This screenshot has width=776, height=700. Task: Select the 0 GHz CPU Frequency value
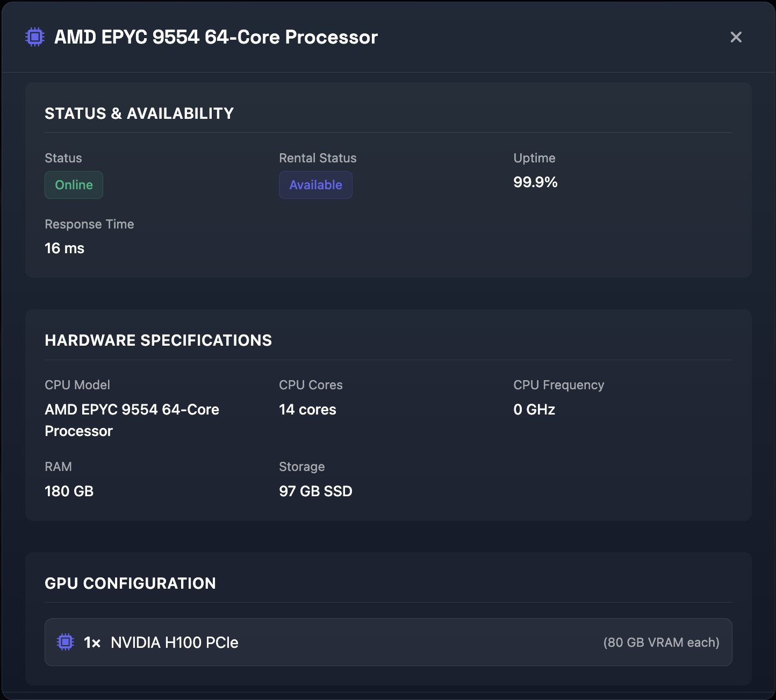point(534,409)
